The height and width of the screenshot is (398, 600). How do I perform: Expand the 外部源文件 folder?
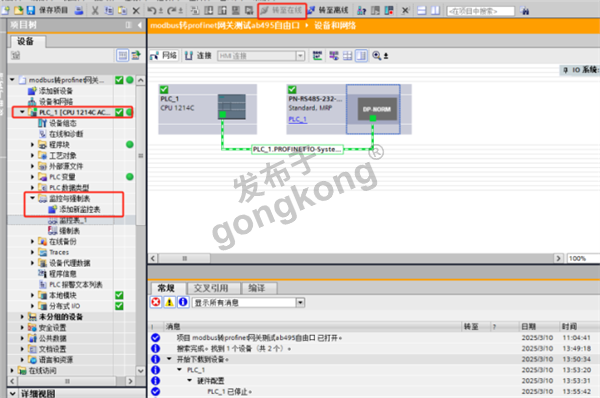32,166
